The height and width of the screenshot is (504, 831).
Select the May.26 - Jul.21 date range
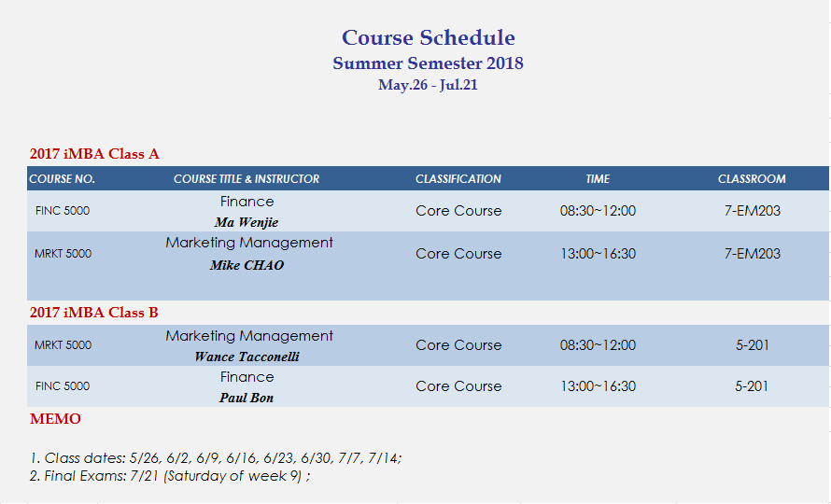pyautogui.click(x=428, y=85)
